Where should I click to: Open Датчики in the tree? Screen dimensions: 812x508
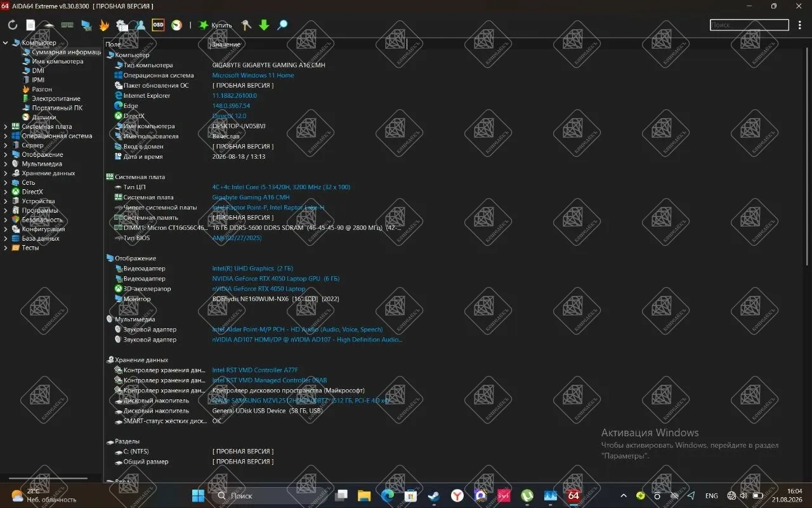point(44,117)
